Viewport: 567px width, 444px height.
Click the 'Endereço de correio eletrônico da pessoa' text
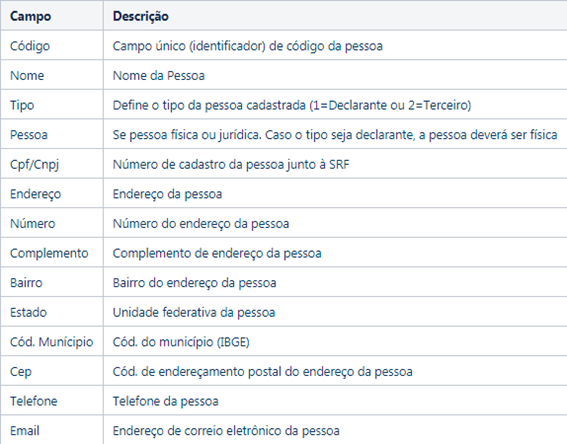pos(226,431)
